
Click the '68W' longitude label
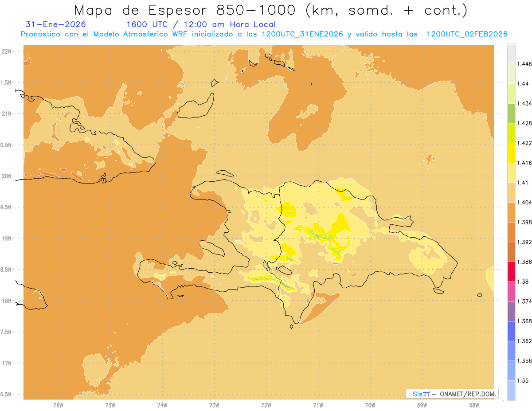pyautogui.click(x=474, y=406)
